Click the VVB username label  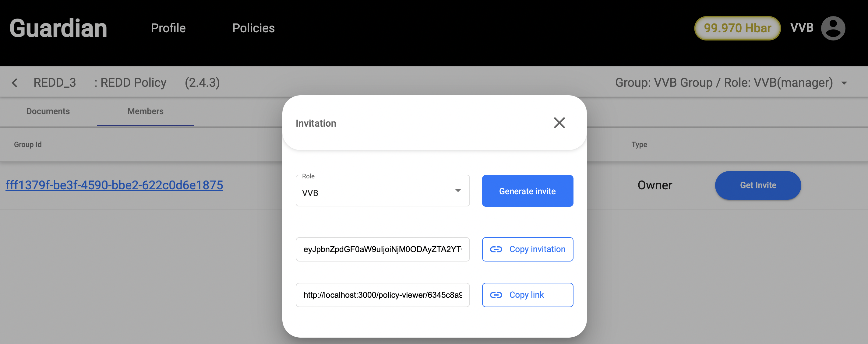802,28
